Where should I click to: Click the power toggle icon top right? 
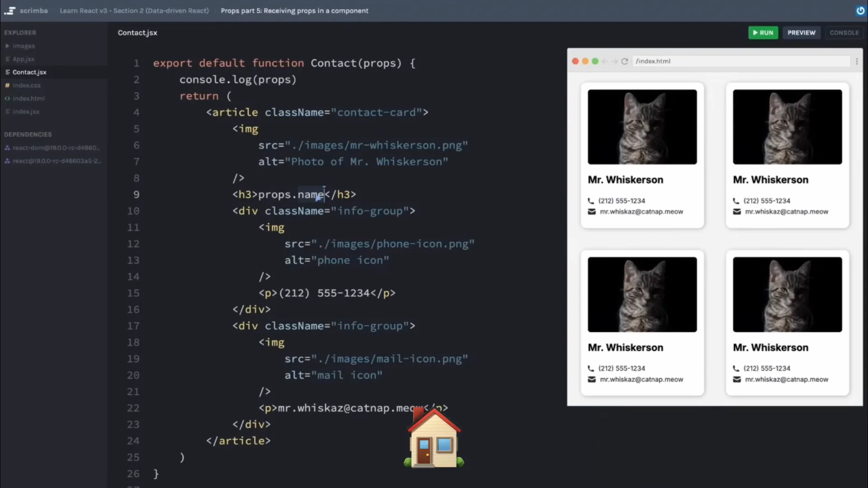click(860, 10)
